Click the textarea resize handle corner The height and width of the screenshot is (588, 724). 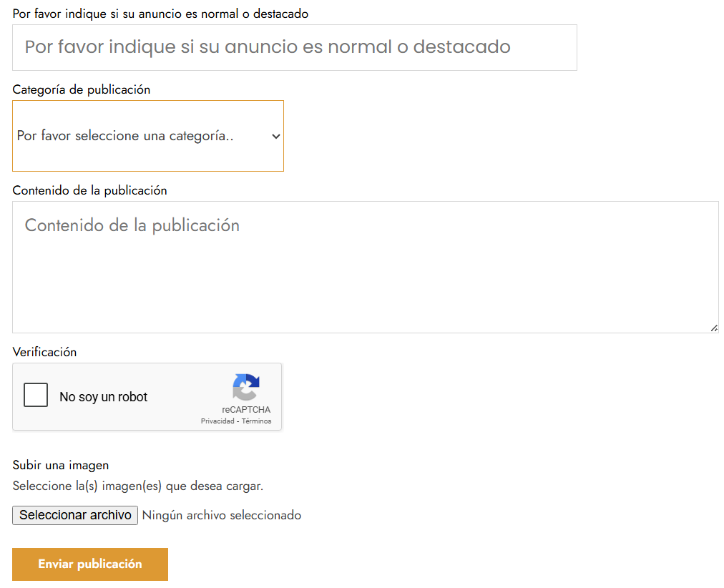tap(714, 328)
